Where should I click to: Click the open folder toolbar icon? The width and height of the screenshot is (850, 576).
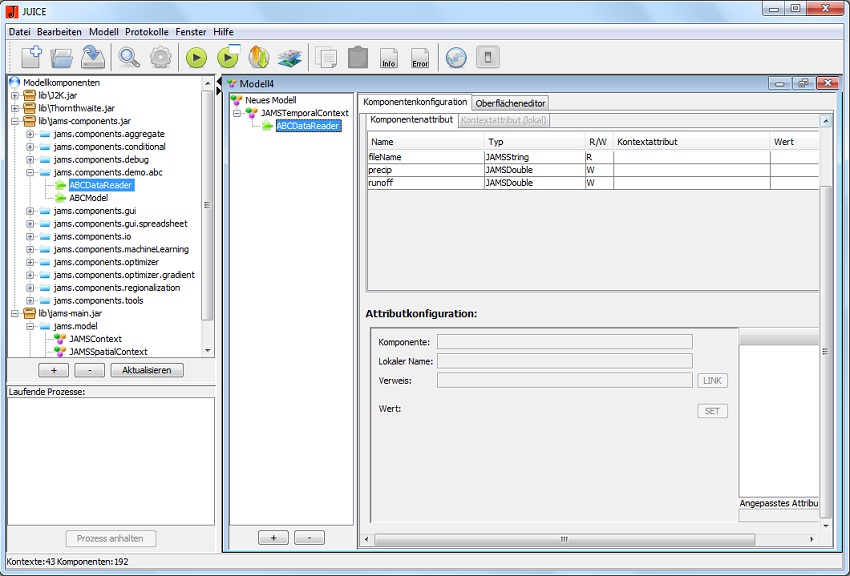coord(62,57)
